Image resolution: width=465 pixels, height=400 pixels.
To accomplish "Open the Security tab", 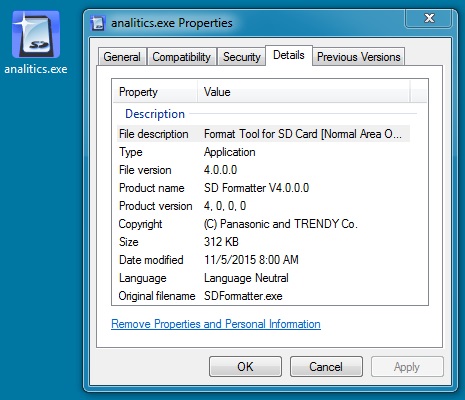I will click(x=242, y=57).
